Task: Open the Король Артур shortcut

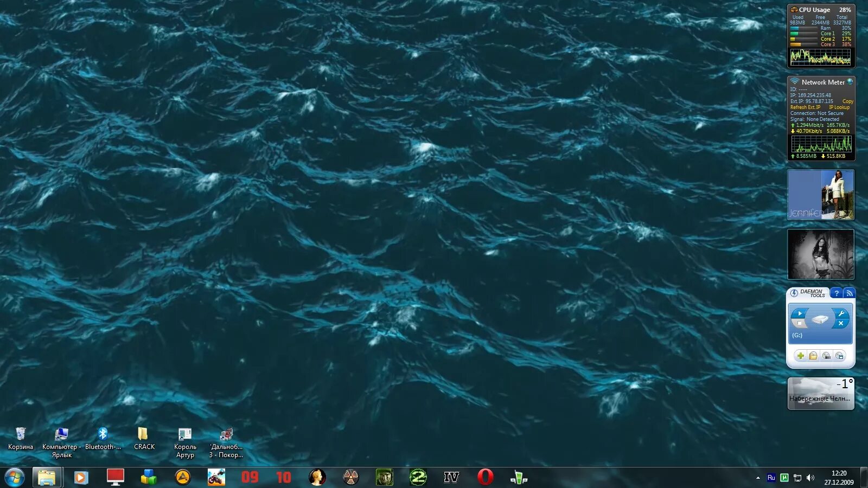Action: click(185, 443)
